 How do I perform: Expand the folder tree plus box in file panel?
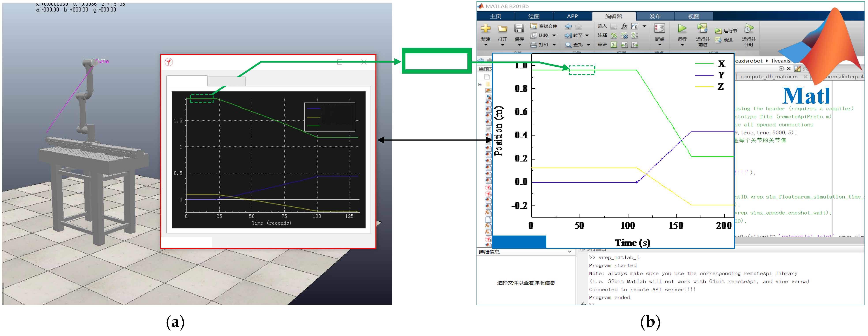click(x=480, y=85)
